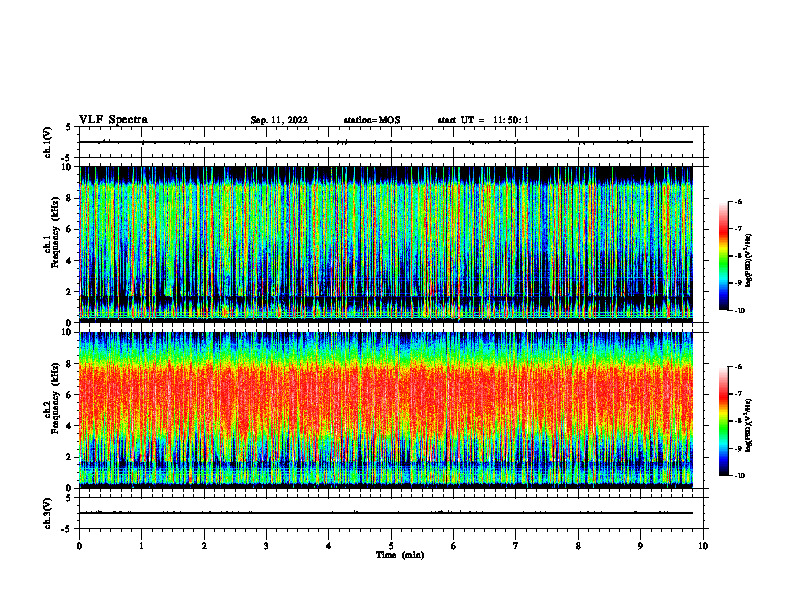Viewport: 792px width, 612px height.
Task: Click the ch.2 frequency axis '2' tick label
Action: point(69,457)
